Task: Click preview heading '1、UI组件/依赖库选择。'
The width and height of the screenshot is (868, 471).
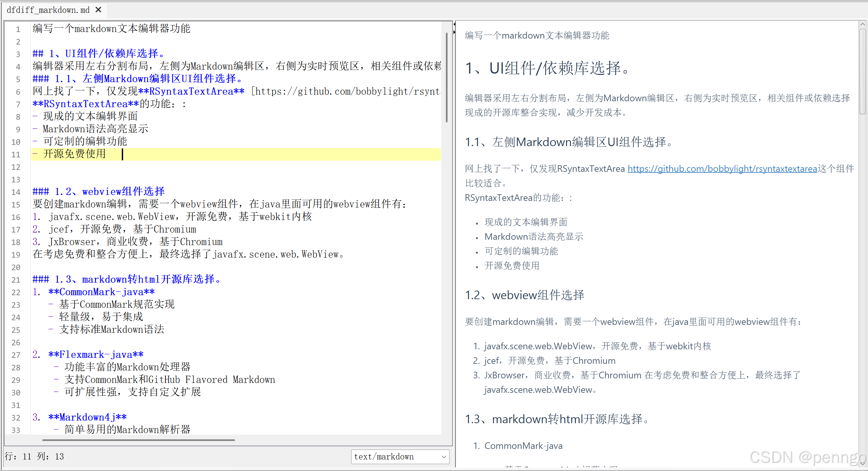Action: (x=548, y=68)
